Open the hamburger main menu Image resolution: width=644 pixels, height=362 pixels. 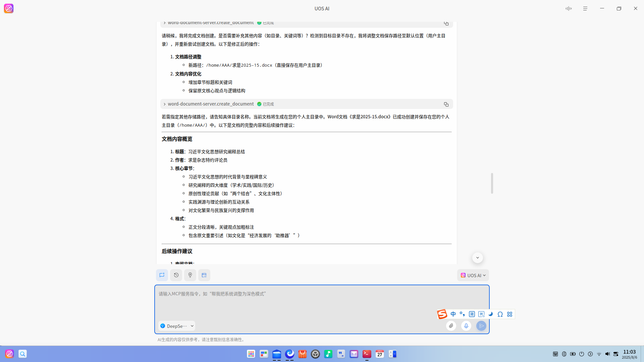(x=585, y=8)
